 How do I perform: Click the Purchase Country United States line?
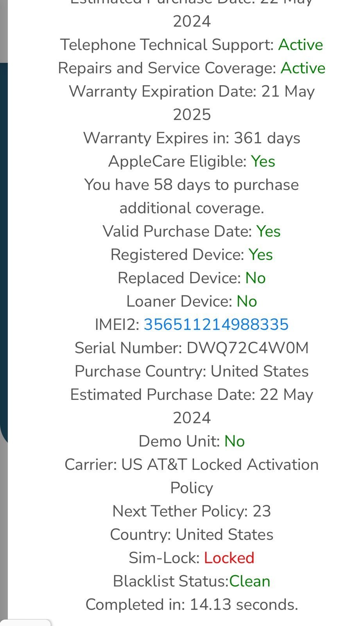click(192, 371)
